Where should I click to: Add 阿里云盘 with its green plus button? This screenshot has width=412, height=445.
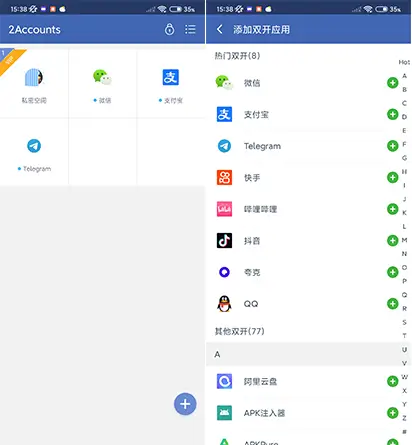coord(392,381)
